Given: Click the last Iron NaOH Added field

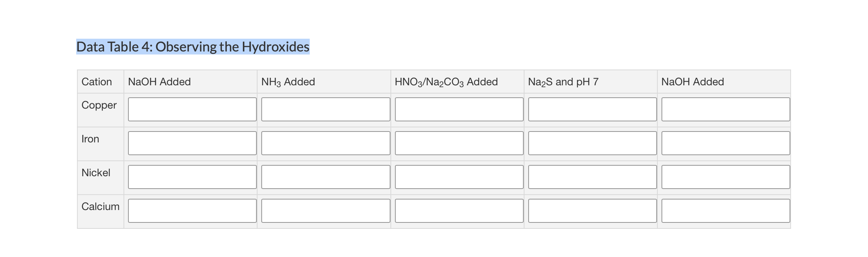Looking at the screenshot, I should point(725,143).
